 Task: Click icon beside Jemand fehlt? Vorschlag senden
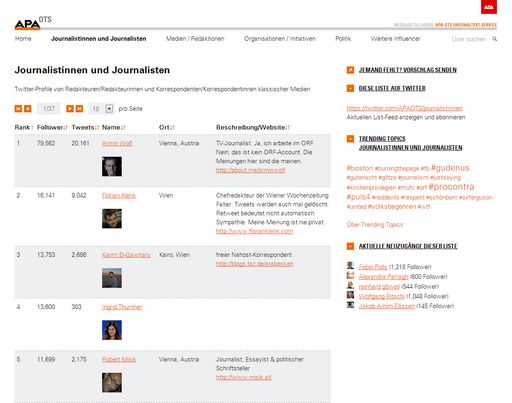point(350,70)
